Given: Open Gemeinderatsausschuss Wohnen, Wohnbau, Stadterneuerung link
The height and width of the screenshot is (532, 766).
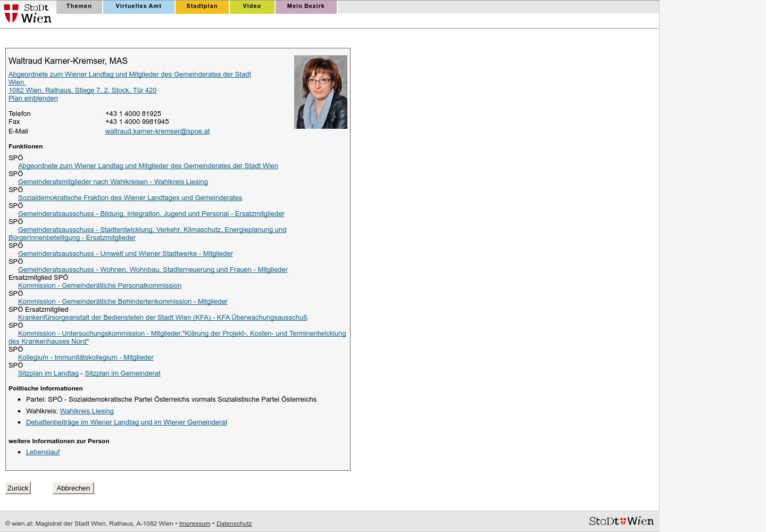Looking at the screenshot, I should [153, 270].
